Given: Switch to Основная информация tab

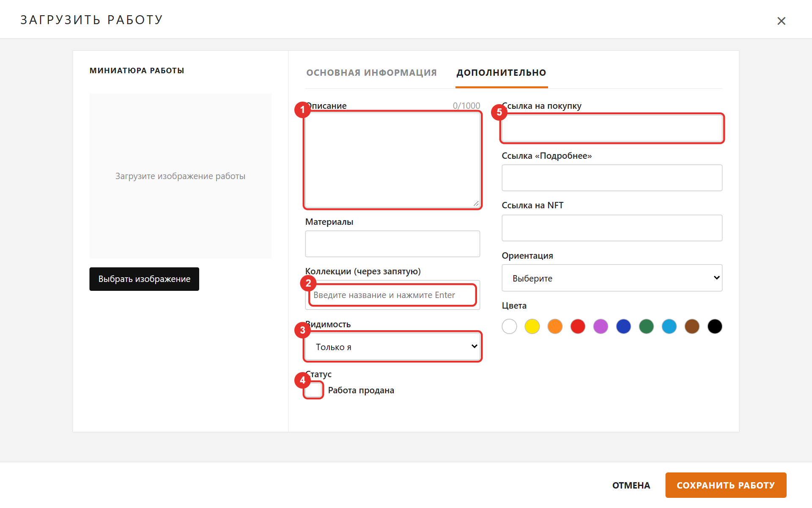Looking at the screenshot, I should (371, 73).
